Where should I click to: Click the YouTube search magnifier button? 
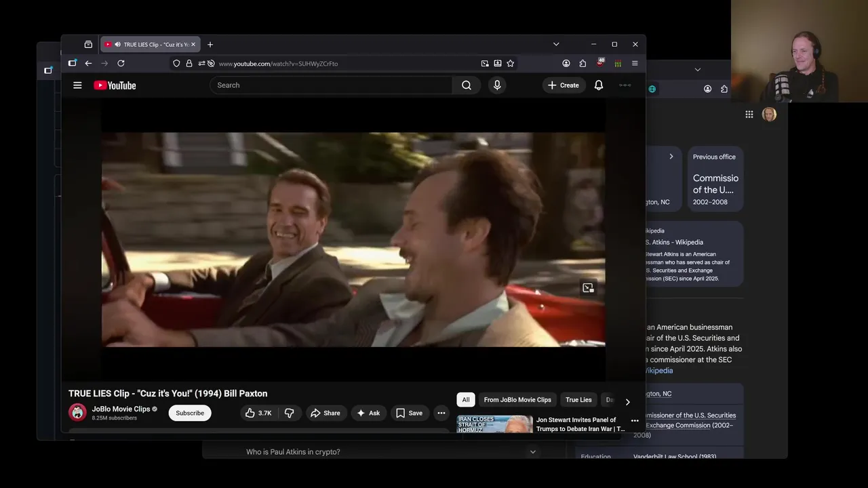pos(467,85)
